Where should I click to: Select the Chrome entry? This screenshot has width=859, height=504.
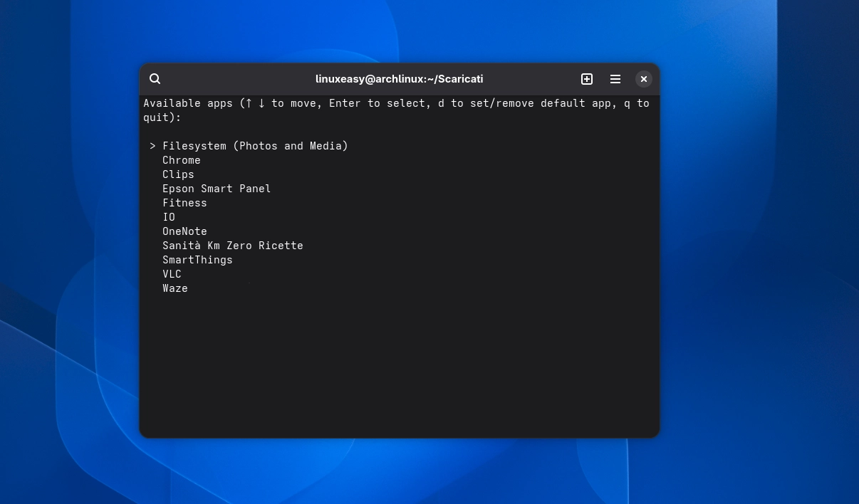pos(182,160)
